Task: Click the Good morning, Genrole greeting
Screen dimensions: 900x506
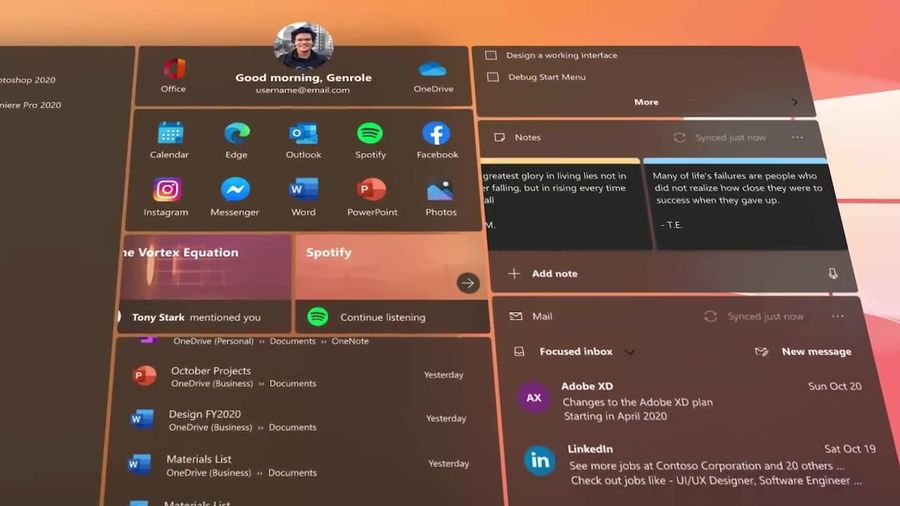Action: [x=303, y=77]
